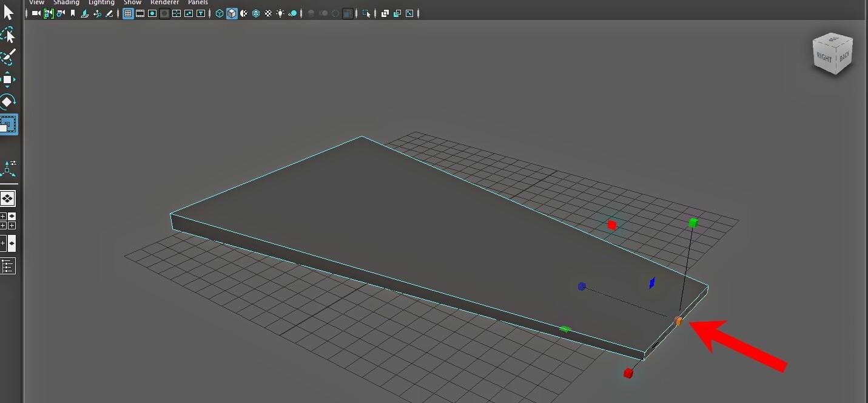Image resolution: width=868 pixels, height=403 pixels.
Task: Click the Image Plane icon
Action: 84,13
